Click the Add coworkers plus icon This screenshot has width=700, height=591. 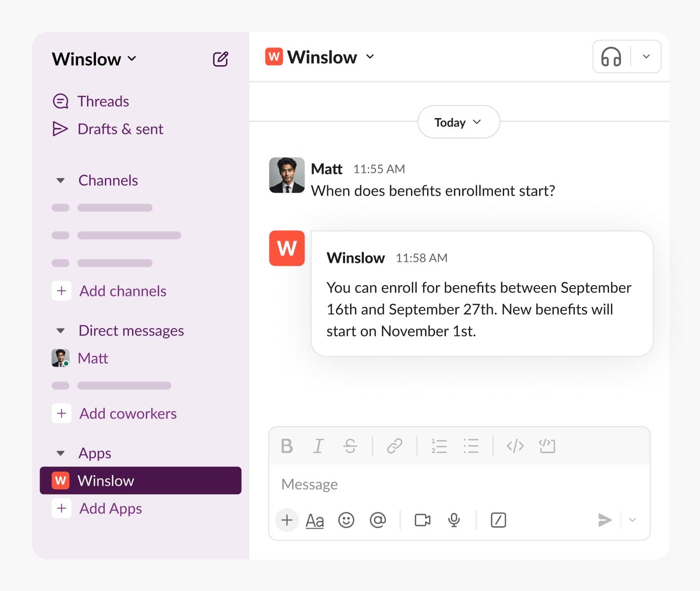[61, 413]
